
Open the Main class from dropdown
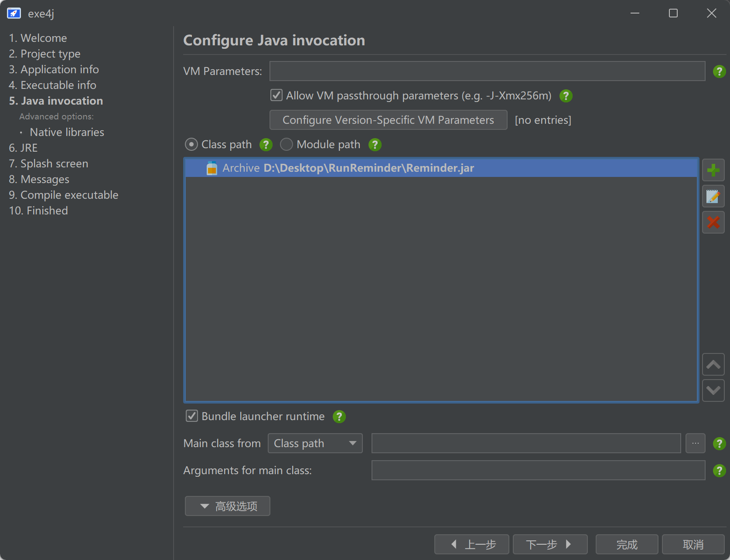[315, 444]
